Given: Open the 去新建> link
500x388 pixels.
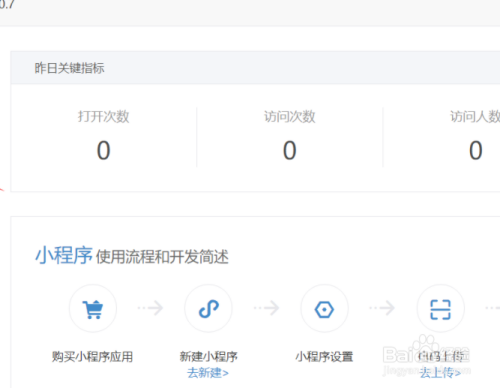Looking at the screenshot, I should click(208, 373).
